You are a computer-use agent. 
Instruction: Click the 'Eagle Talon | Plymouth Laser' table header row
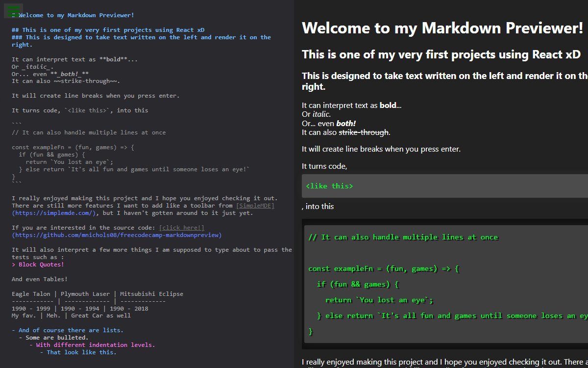pos(98,294)
